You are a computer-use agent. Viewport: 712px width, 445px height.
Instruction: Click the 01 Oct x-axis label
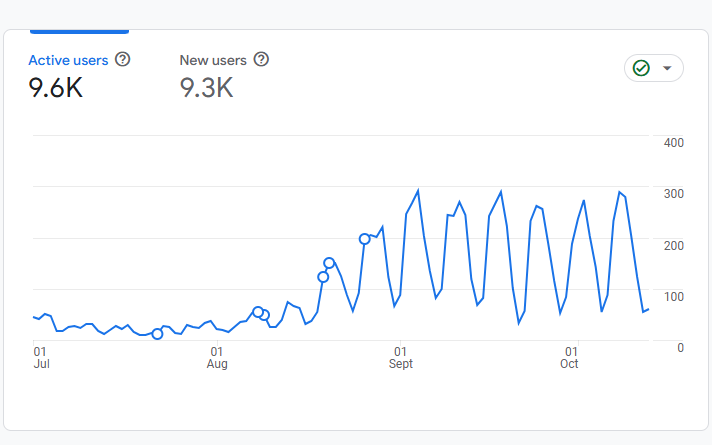[570, 358]
